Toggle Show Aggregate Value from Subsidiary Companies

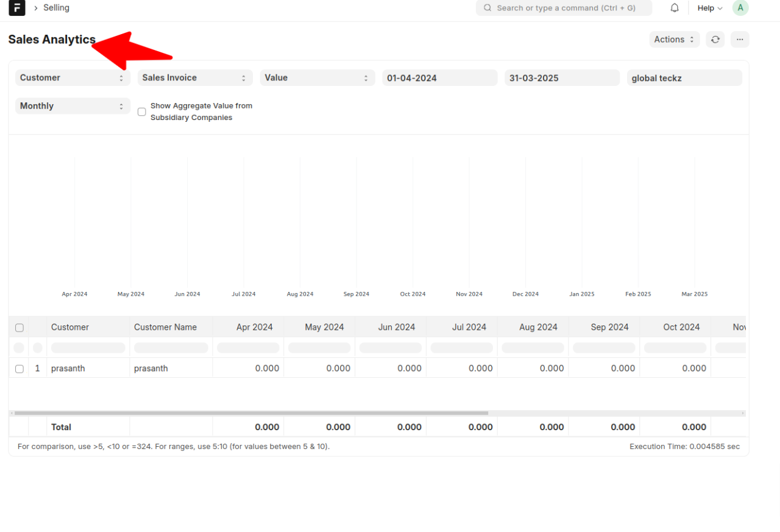pos(142,112)
